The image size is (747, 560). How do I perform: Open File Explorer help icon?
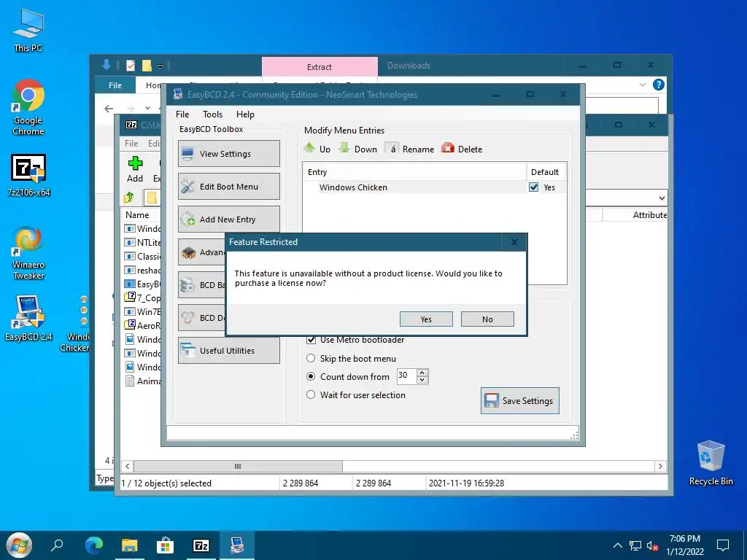point(659,85)
